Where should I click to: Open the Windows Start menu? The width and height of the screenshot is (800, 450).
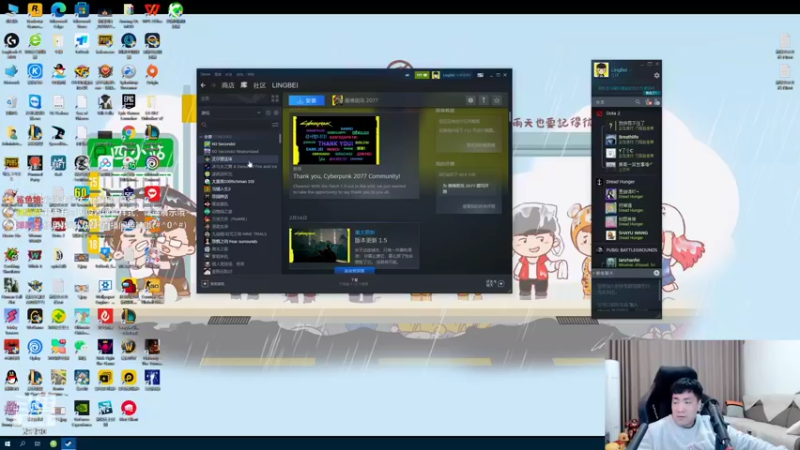[7, 444]
